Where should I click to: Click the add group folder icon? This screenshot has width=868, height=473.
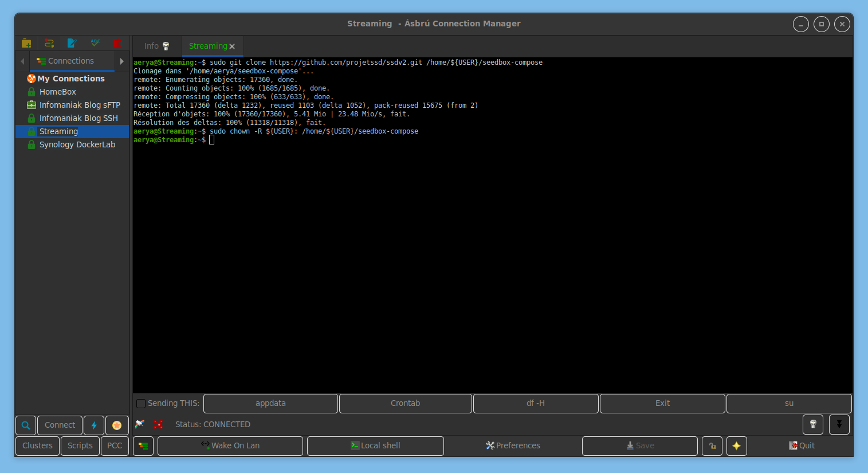point(26,44)
